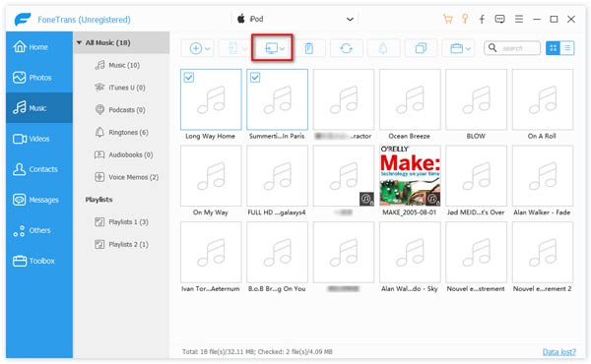Click the register key icon
The height and width of the screenshot is (364, 591).
point(465,19)
